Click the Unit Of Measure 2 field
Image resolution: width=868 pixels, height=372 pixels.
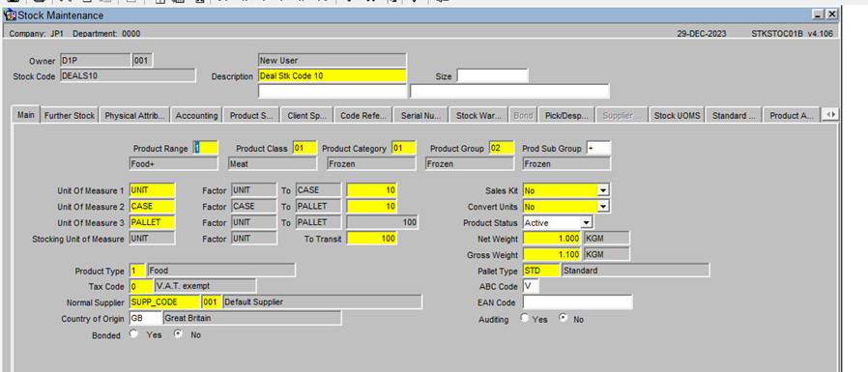click(x=152, y=206)
